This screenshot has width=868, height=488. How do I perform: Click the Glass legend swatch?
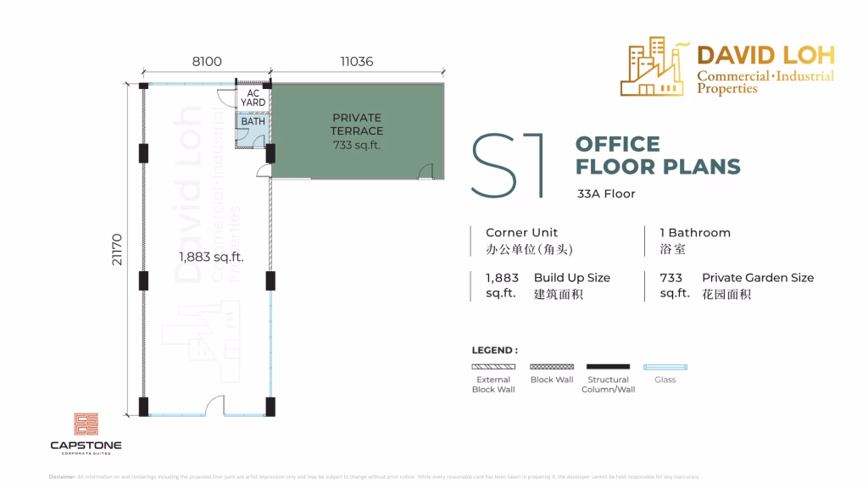[665, 367]
